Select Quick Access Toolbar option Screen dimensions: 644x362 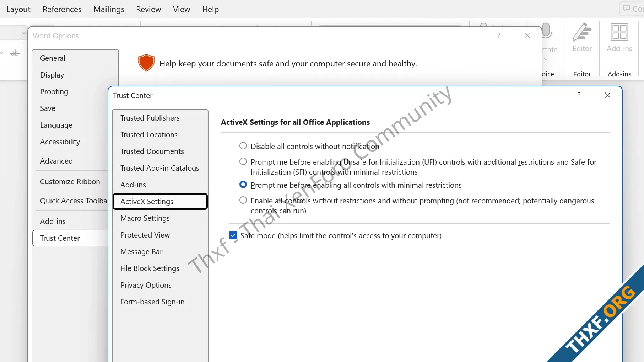click(70, 201)
